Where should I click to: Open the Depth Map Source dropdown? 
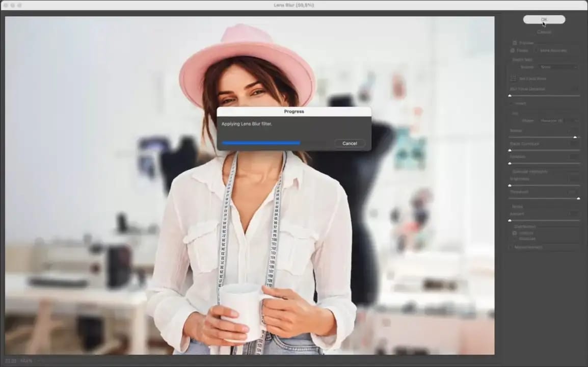(558, 67)
